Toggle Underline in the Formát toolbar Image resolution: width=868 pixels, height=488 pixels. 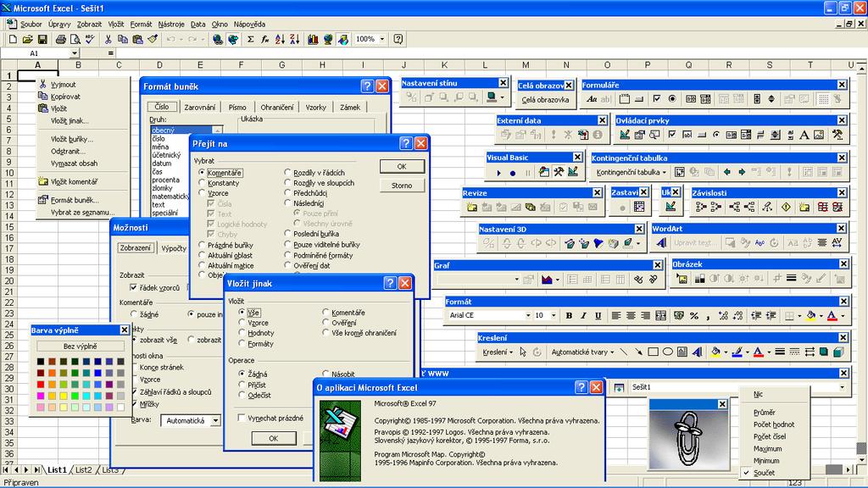coord(598,315)
